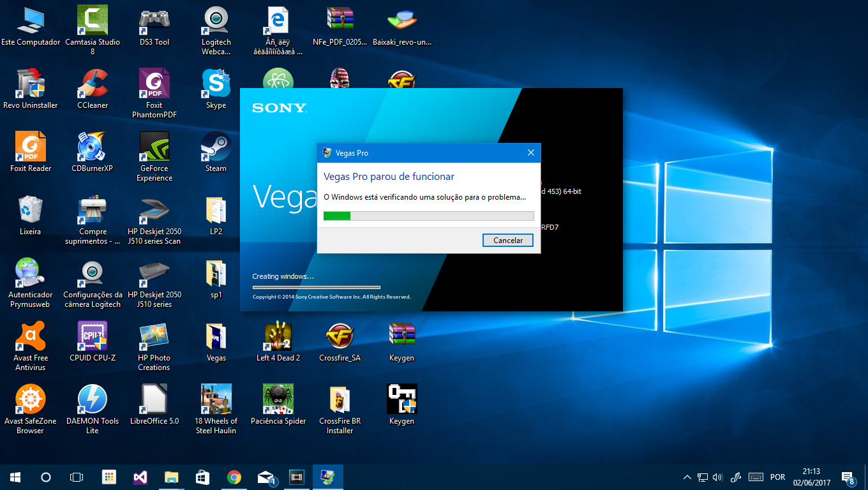Expand hidden system tray icons chevron
This screenshot has height=490, width=868.
[x=687, y=477]
